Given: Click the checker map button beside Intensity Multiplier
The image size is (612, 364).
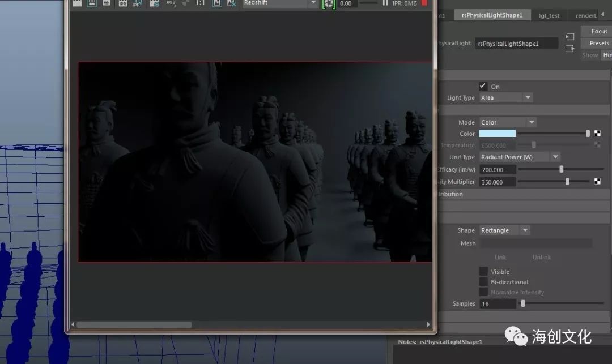Looking at the screenshot, I should point(597,182).
